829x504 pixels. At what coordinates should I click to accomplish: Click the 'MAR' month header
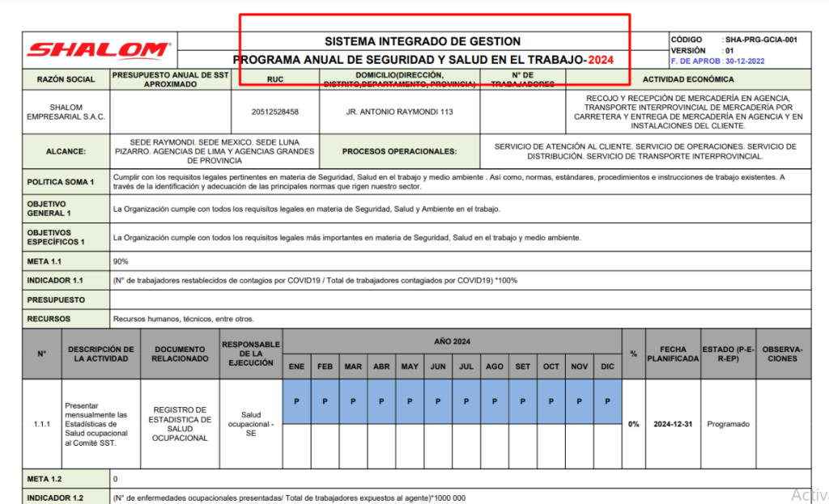(353, 366)
